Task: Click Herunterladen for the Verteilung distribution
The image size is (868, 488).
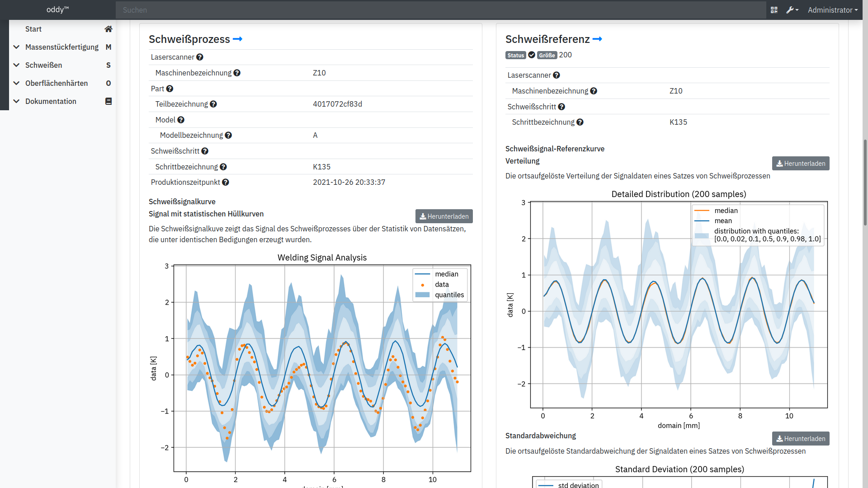Action: click(801, 163)
